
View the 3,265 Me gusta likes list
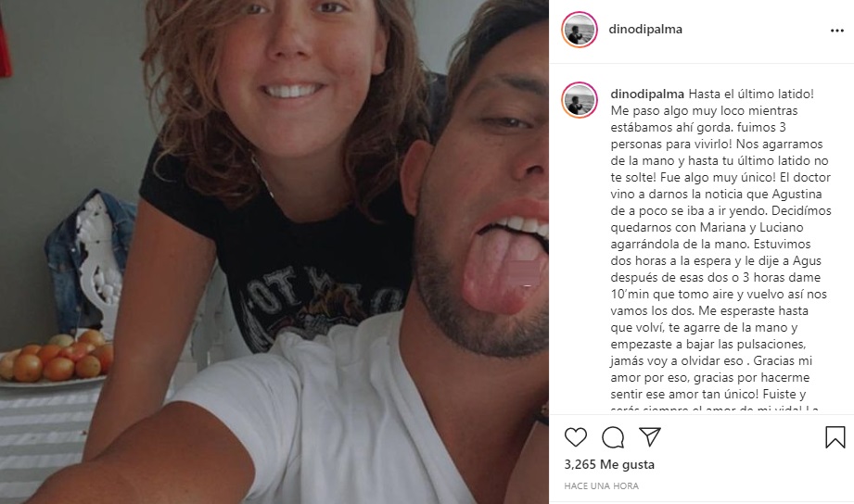609,464
